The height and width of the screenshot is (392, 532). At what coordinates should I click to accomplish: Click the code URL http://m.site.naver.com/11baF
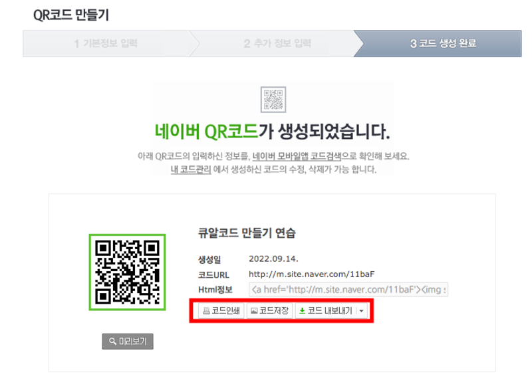coord(311,274)
